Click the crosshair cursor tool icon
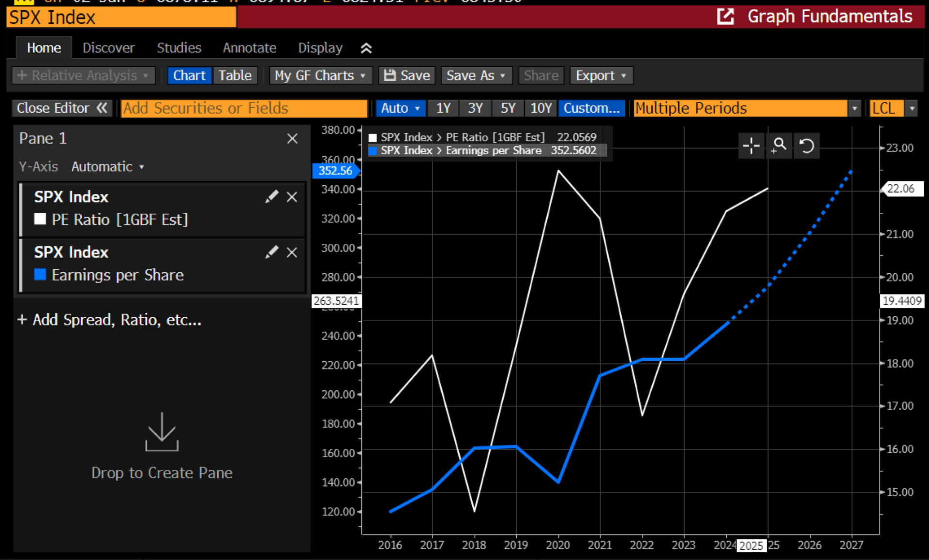This screenshot has width=929, height=560. click(751, 146)
